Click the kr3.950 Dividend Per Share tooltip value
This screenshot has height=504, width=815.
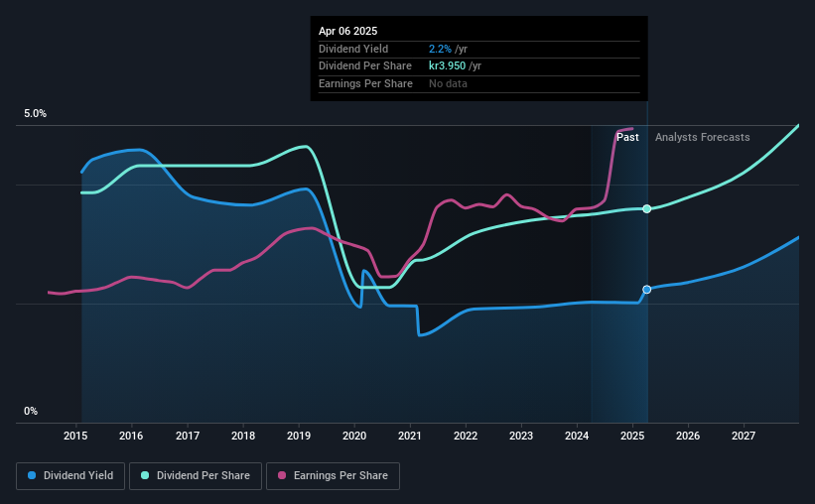pyautogui.click(x=447, y=66)
